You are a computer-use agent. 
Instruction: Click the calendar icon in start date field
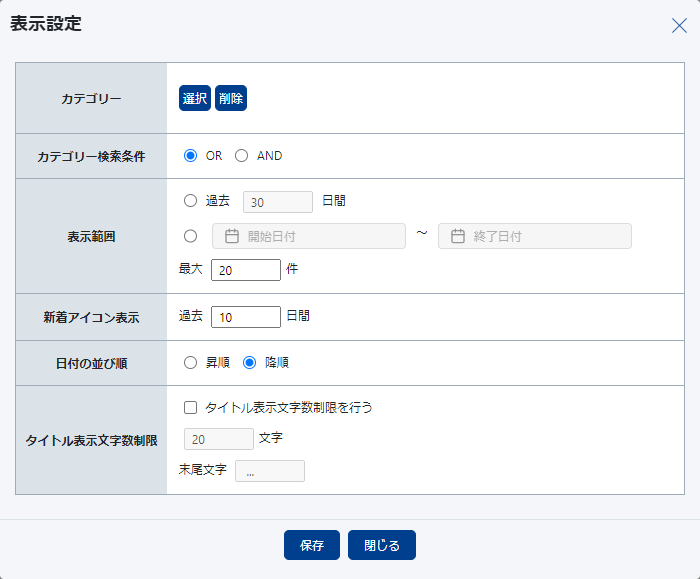pyautogui.click(x=231, y=236)
